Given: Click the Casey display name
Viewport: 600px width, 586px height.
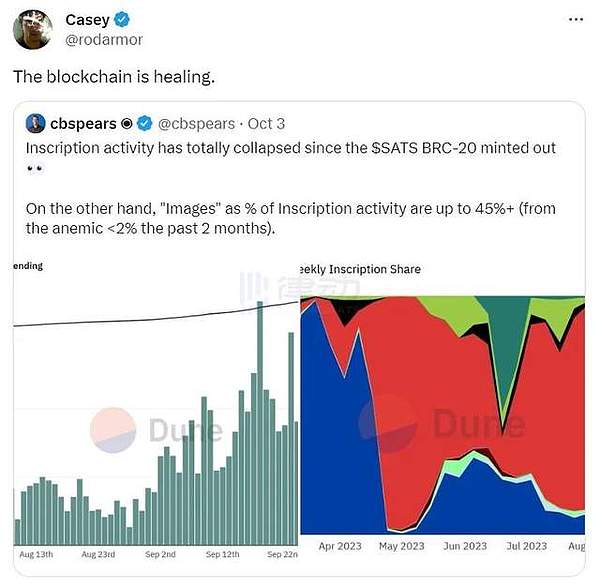Looking at the screenshot, I should click(x=87, y=20).
